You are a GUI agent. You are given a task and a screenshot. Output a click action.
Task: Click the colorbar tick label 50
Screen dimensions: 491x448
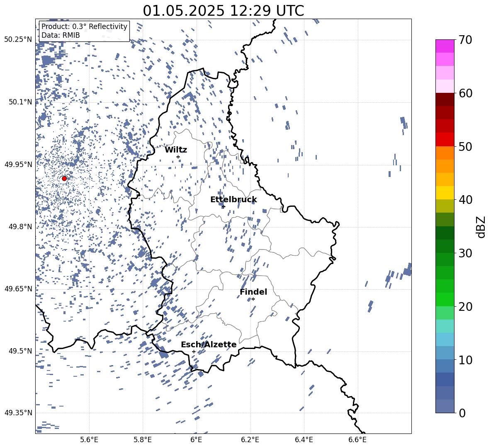click(465, 146)
